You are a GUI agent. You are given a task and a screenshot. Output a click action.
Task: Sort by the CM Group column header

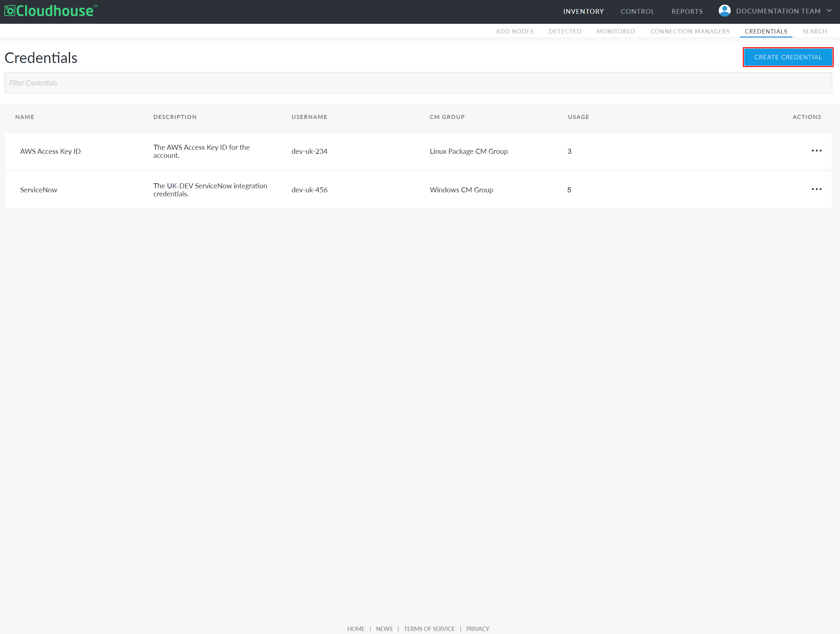point(447,117)
